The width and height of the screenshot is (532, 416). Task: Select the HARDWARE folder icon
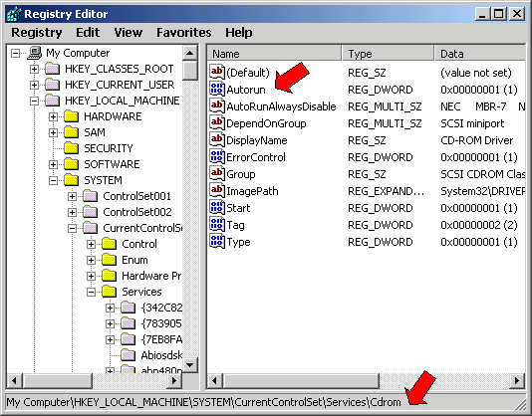click(72, 116)
